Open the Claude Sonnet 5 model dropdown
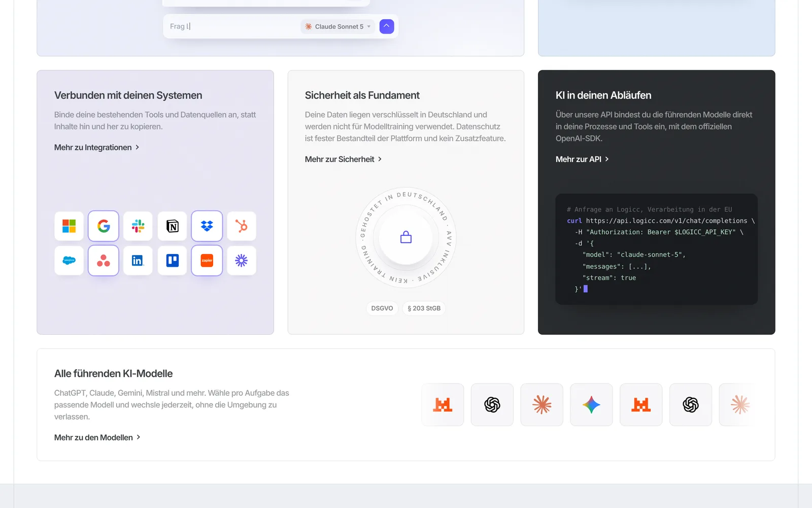Screen dimensions: 812x508 coord(337,26)
